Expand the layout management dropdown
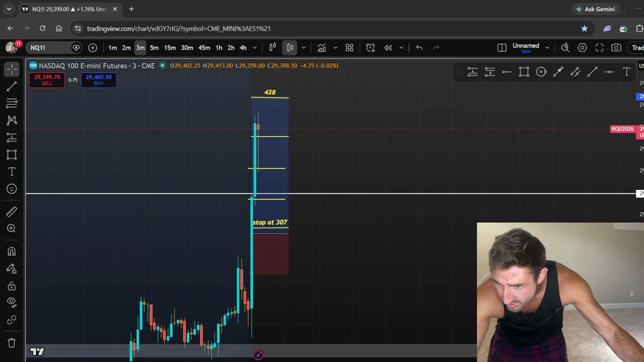The width and height of the screenshot is (644, 362). 547,48
